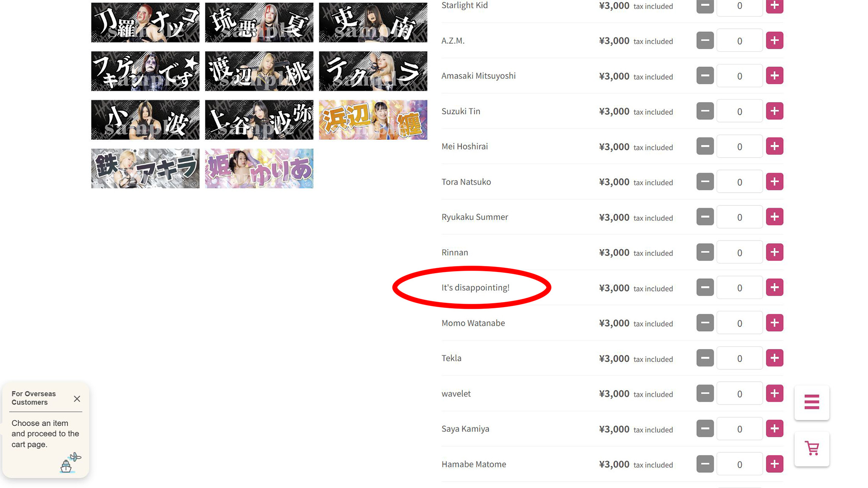Image resolution: width=868 pixels, height=488 pixels.
Task: View the Tetsu Akira towel image
Action: coord(145,168)
